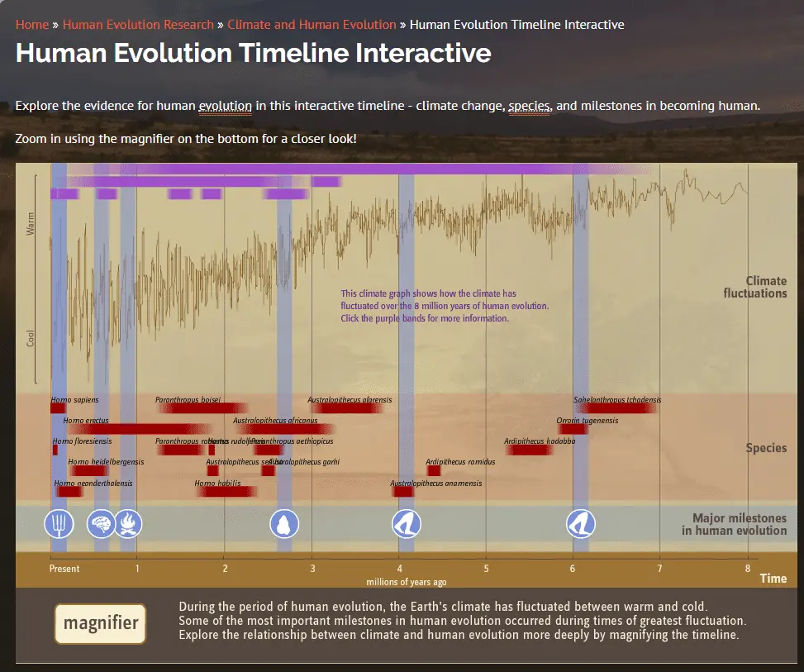Image resolution: width=804 pixels, height=672 pixels.
Task: Open the Ardipithecus ramidus species bar
Action: click(434, 470)
